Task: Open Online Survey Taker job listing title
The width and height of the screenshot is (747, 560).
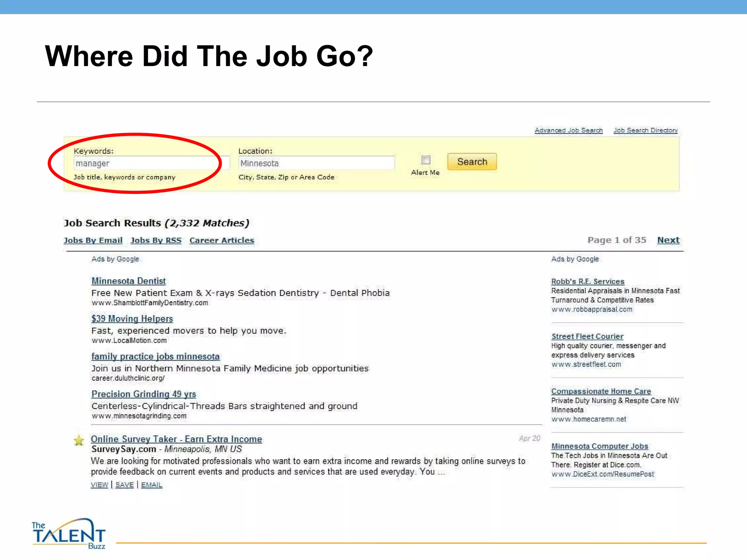Action: [177, 439]
